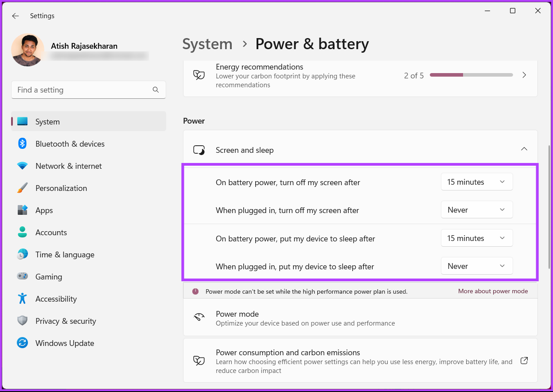The height and width of the screenshot is (392, 553).
Task: Open plugged in sleep time dropdown
Action: [477, 266]
